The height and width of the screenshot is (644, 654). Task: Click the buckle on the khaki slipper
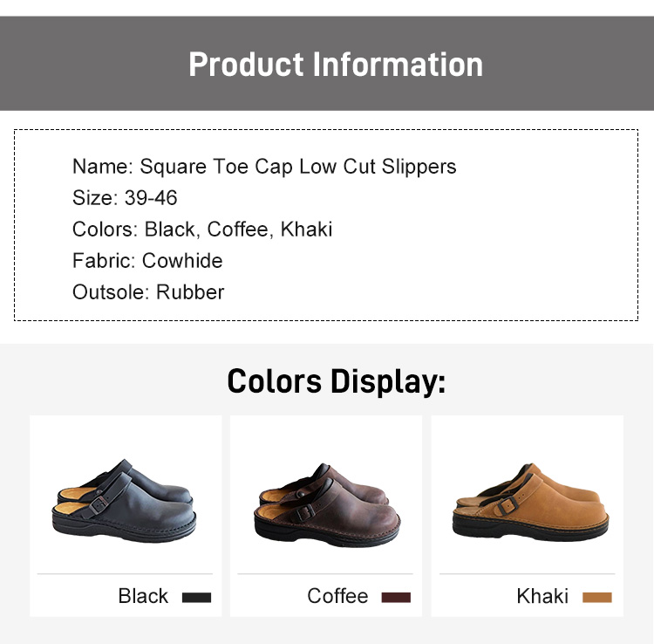pos(507,506)
